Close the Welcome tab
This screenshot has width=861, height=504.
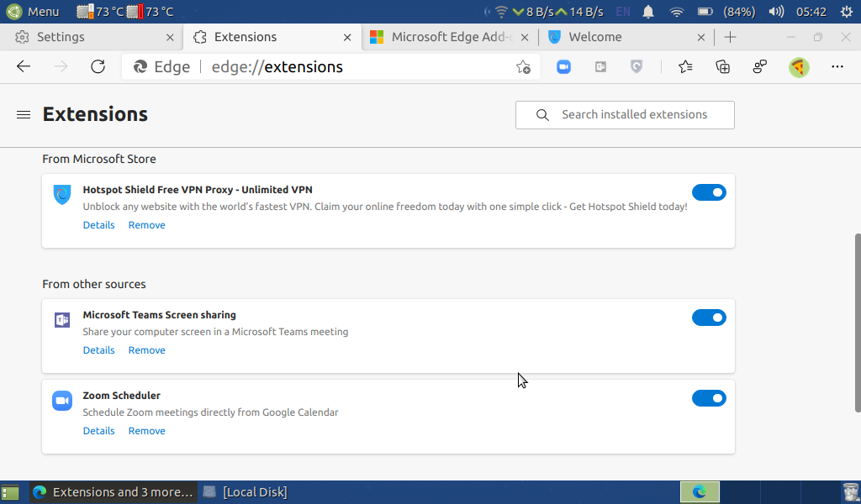pyautogui.click(x=700, y=37)
